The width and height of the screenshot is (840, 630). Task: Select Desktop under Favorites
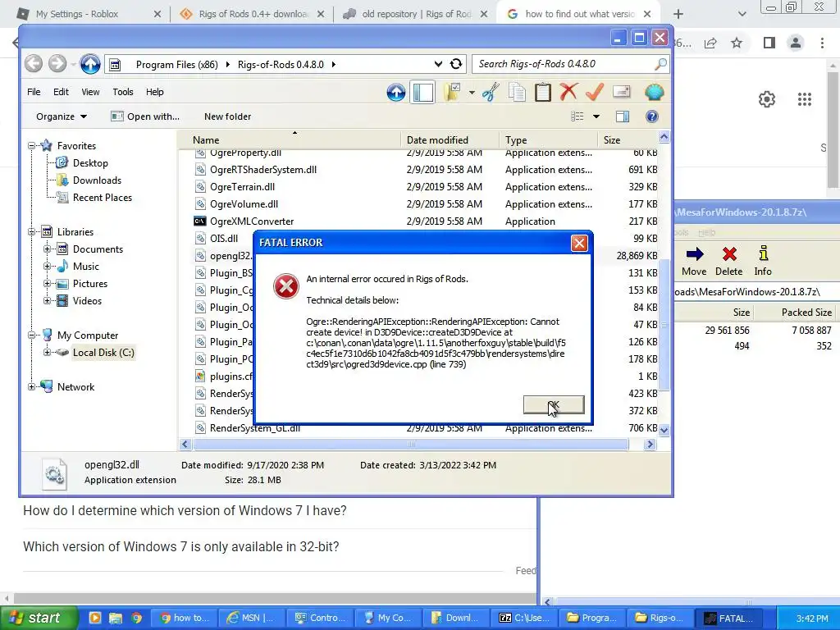(90, 163)
